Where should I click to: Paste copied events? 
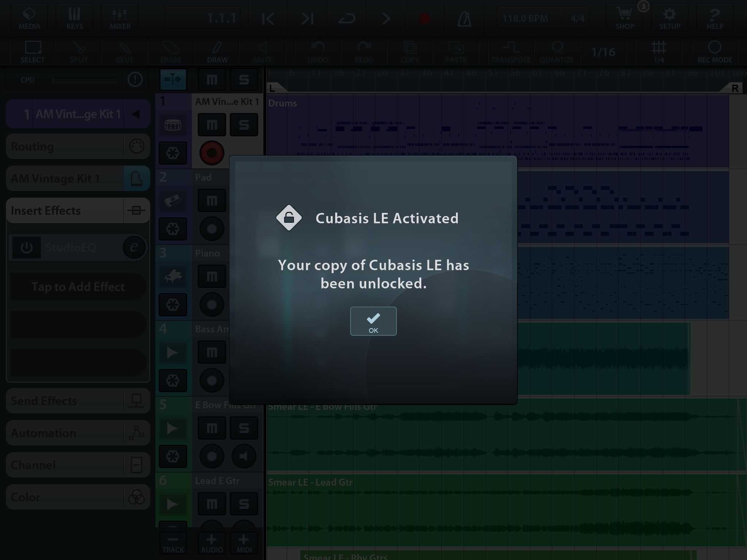pyautogui.click(x=456, y=52)
